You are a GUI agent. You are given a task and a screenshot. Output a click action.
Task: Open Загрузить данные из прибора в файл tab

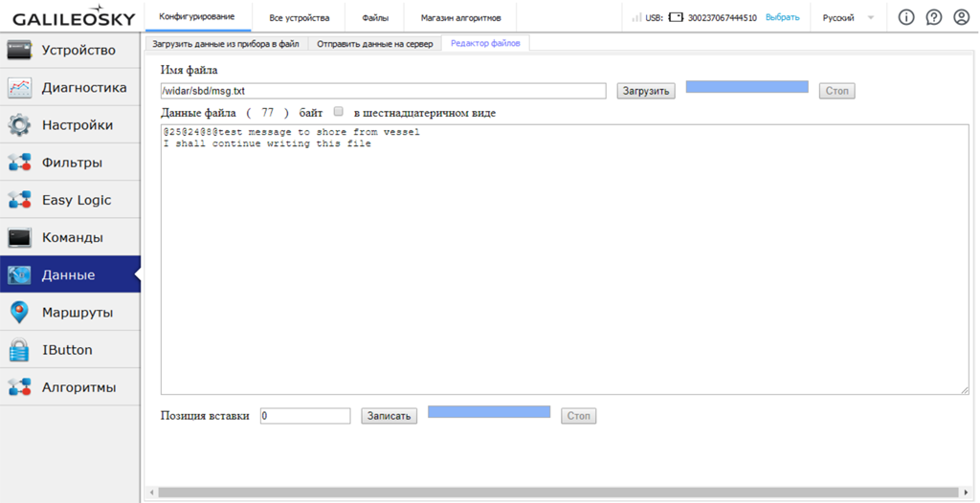coord(226,44)
